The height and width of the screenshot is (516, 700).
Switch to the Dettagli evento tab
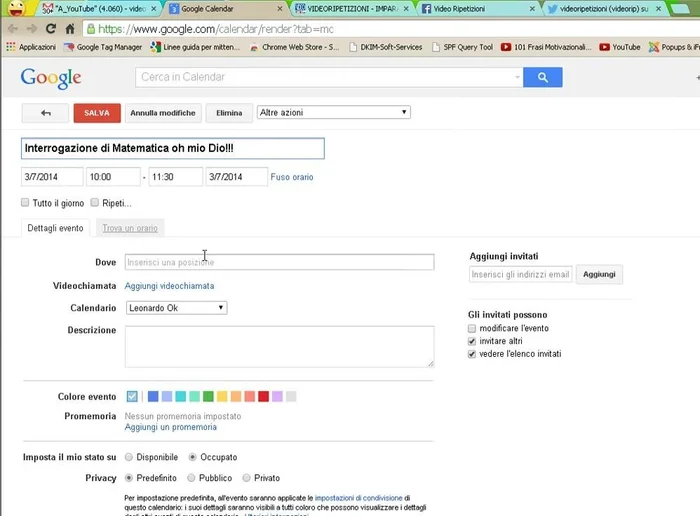click(x=55, y=228)
